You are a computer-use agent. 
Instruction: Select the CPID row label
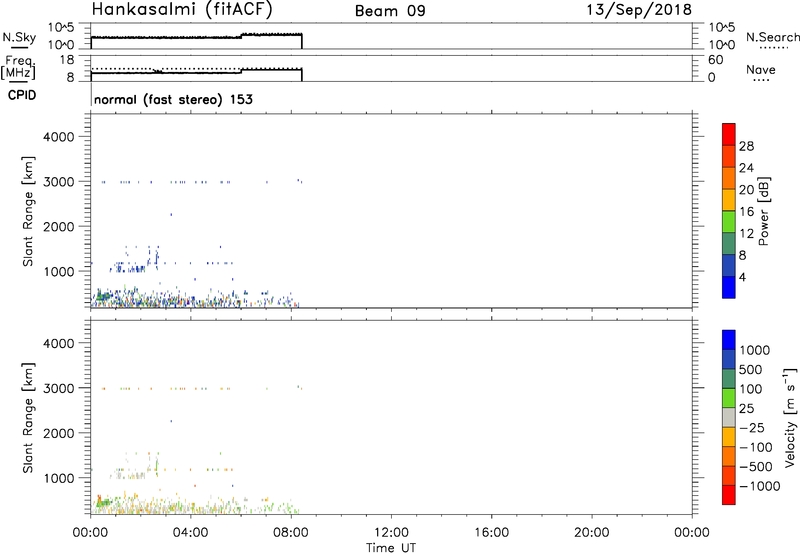[x=22, y=95]
